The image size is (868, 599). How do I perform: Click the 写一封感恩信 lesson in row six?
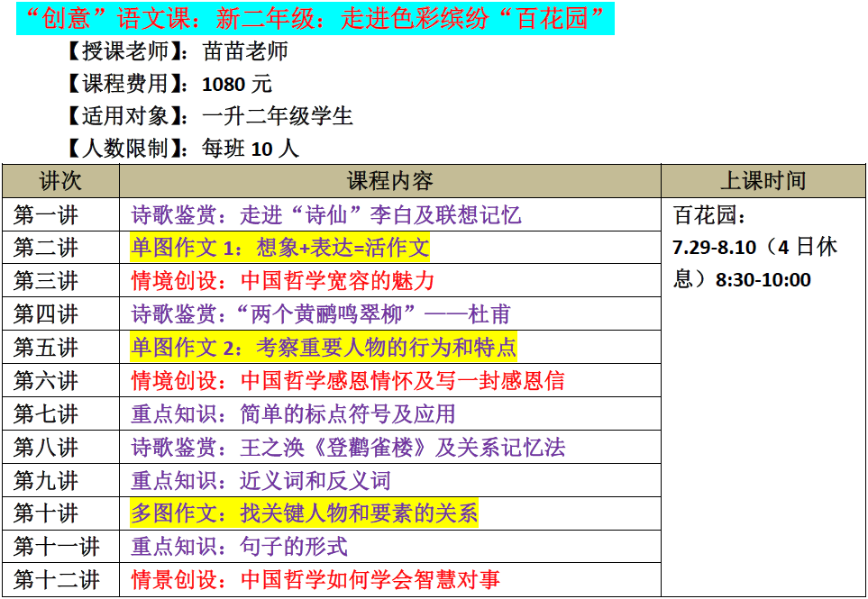(x=348, y=381)
